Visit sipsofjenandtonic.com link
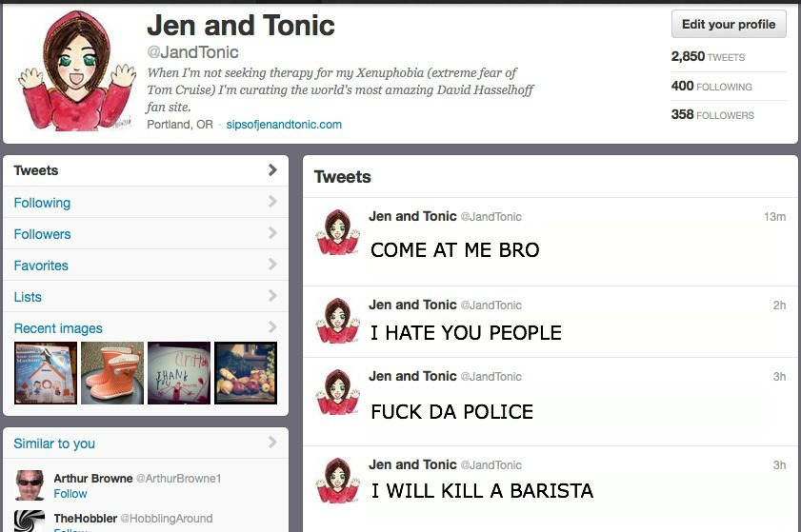 tap(284, 125)
